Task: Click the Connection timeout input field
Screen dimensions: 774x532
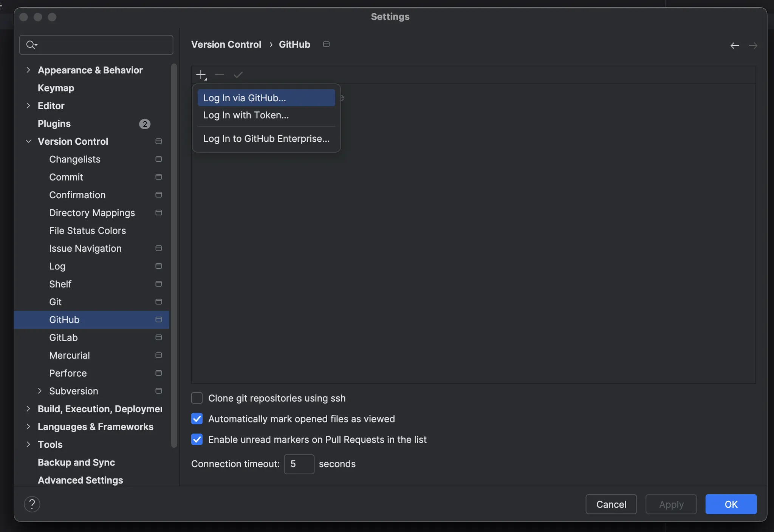Action: [299, 464]
